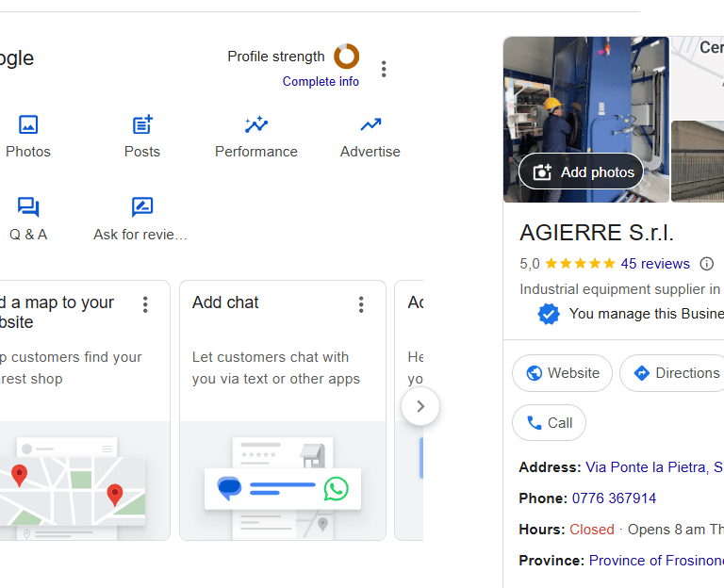Open the Q & A icon
The height and width of the screenshot is (588, 724).
28,207
